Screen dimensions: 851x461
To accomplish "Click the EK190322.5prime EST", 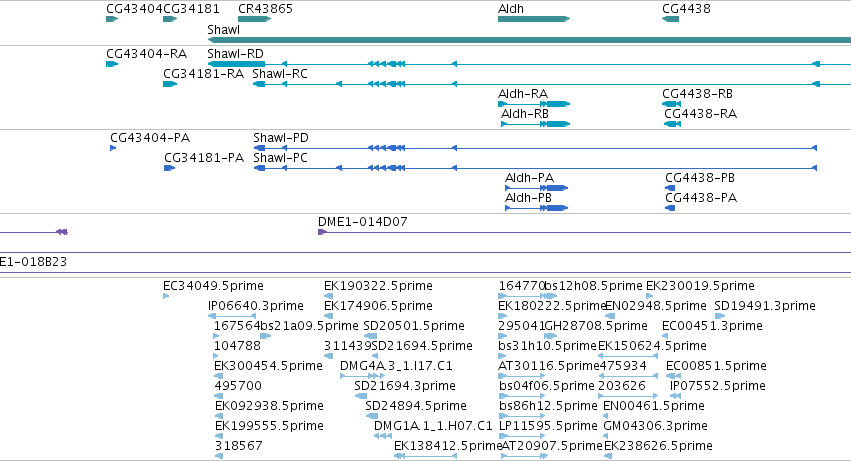I will (x=328, y=296).
